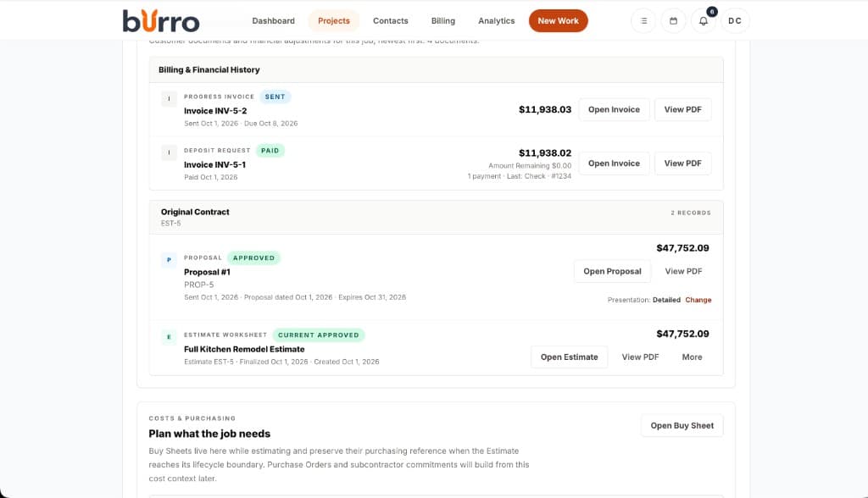View PDF of the estimate worksheet
868x498 pixels.
tap(640, 357)
